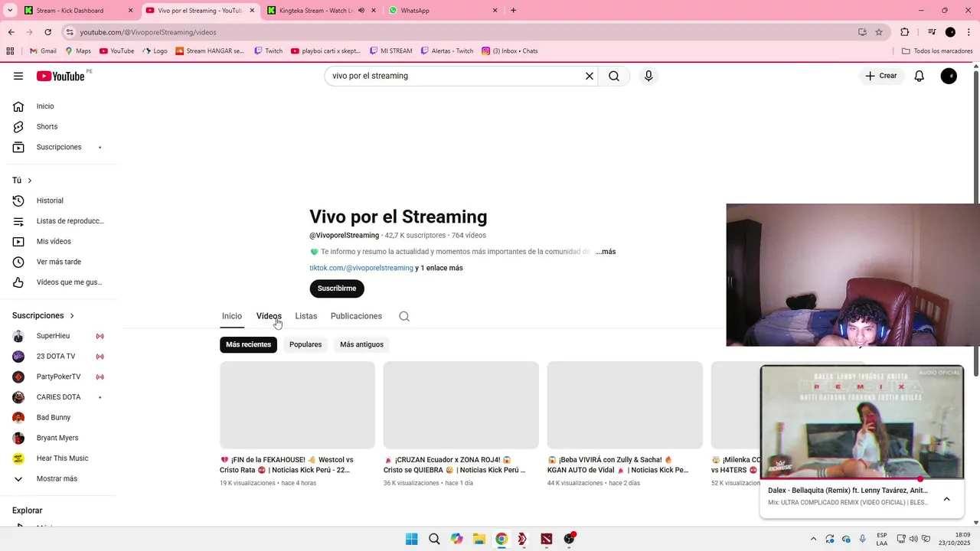Open YouTube notifications bell

[x=920, y=76]
